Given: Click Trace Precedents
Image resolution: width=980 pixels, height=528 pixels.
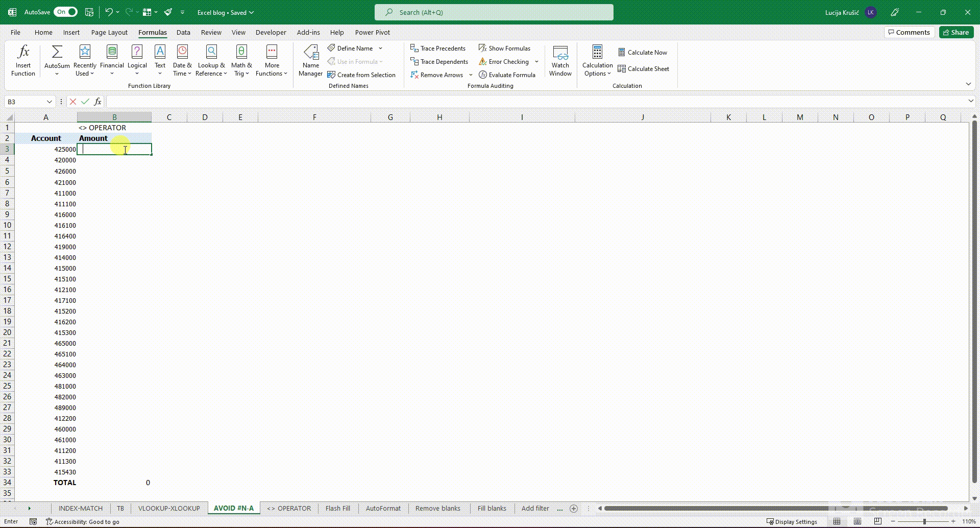Looking at the screenshot, I should 438,48.
